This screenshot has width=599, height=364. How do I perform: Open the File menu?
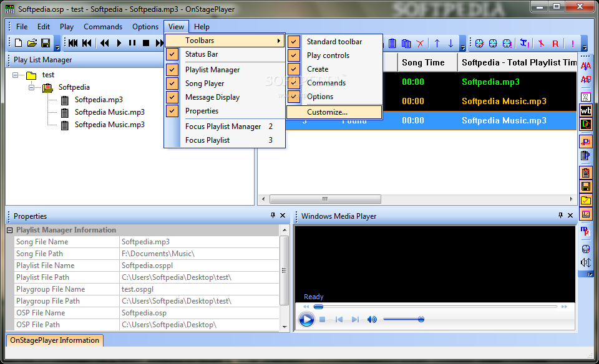pos(22,27)
